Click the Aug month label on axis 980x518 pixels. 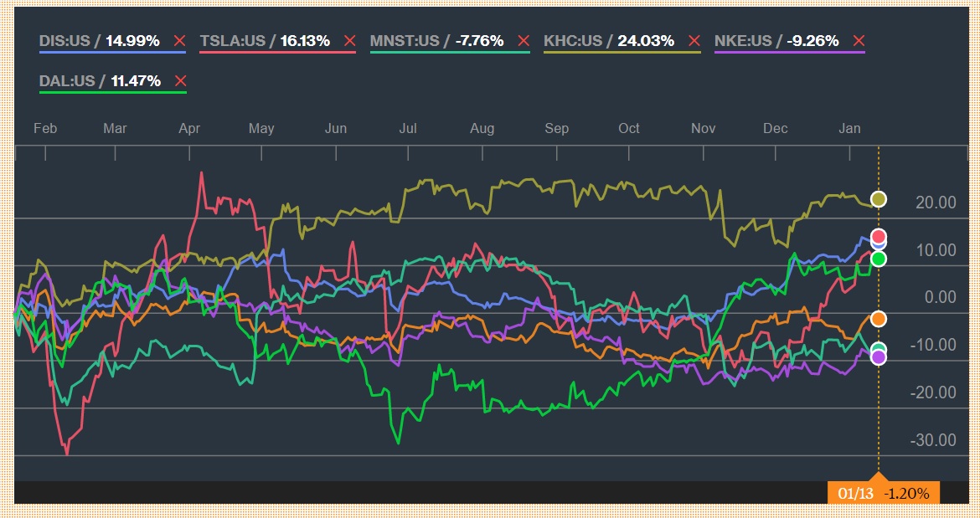point(482,129)
